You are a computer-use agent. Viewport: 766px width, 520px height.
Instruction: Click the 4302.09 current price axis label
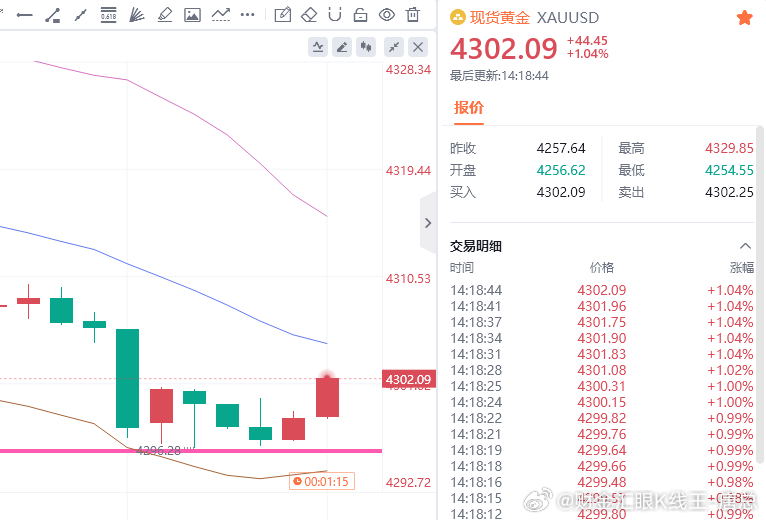(x=408, y=379)
